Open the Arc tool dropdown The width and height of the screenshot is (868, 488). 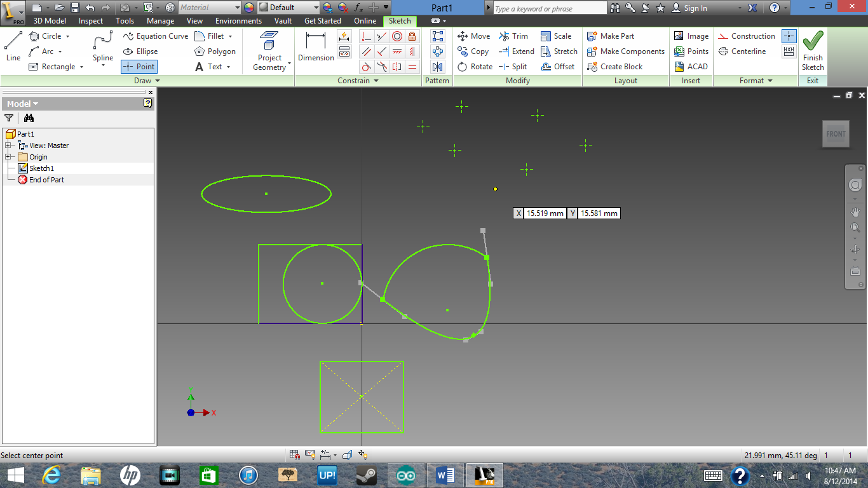60,51
